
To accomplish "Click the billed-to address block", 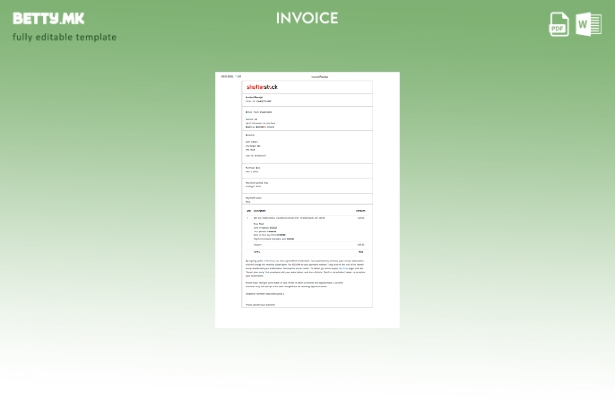I will 260,122.
